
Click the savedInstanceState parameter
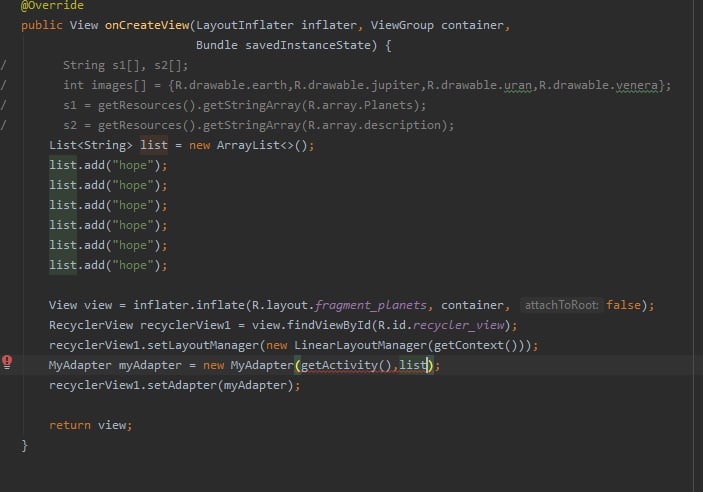pos(308,45)
